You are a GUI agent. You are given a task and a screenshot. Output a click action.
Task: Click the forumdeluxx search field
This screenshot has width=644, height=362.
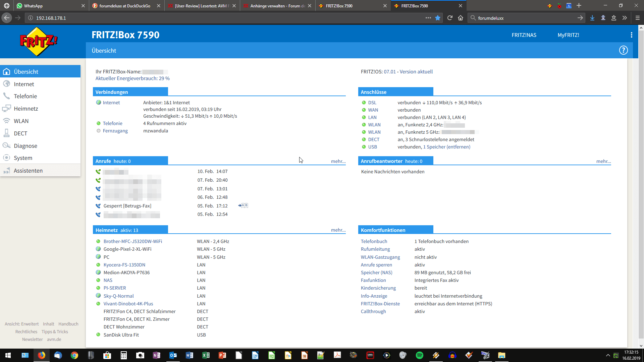tap(526, 18)
